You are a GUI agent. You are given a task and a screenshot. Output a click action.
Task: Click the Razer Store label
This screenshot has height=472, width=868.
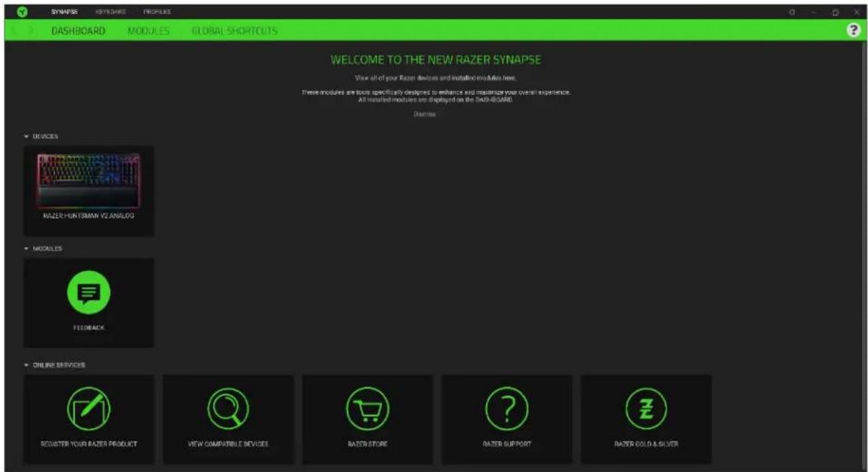(x=367, y=443)
